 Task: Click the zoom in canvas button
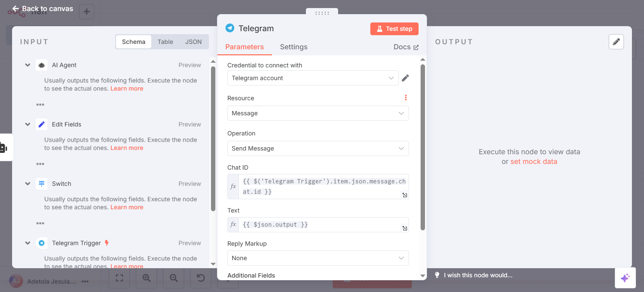[x=146, y=278]
